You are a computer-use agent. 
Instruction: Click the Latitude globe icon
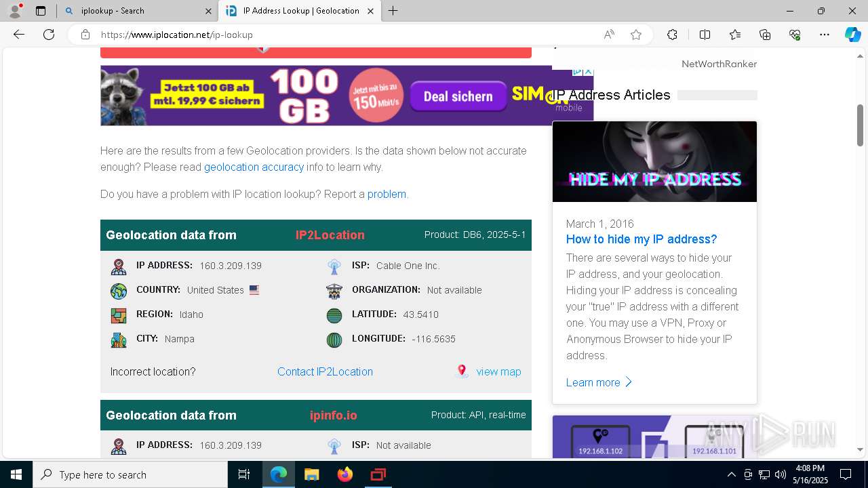point(334,315)
